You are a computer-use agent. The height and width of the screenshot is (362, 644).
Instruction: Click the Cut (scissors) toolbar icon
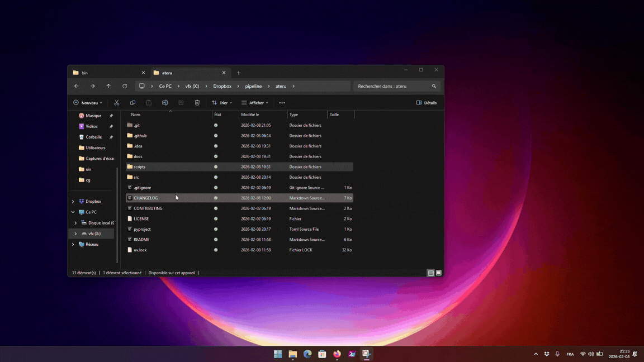(116, 102)
